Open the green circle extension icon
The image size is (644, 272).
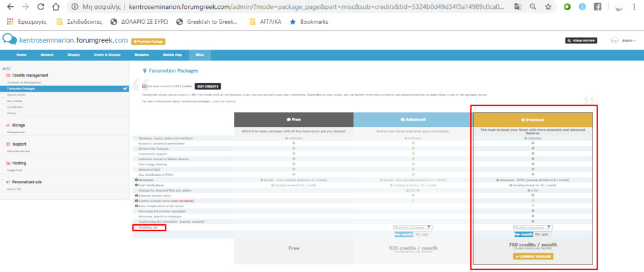[x=567, y=7]
